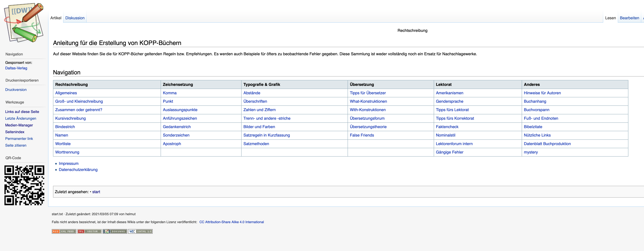Open Tipps für Übersetzer link

[368, 93]
